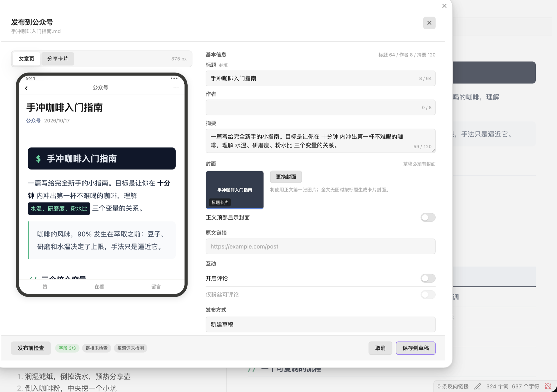The image size is (557, 392).
Task: Click the highlighted 水温、研磨度、粉水比 code tag
Action: tap(59, 209)
